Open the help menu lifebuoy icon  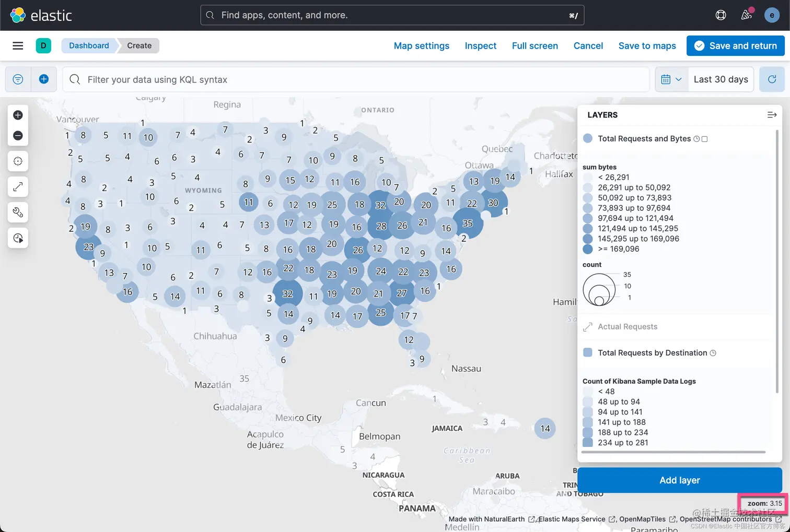tap(721, 15)
